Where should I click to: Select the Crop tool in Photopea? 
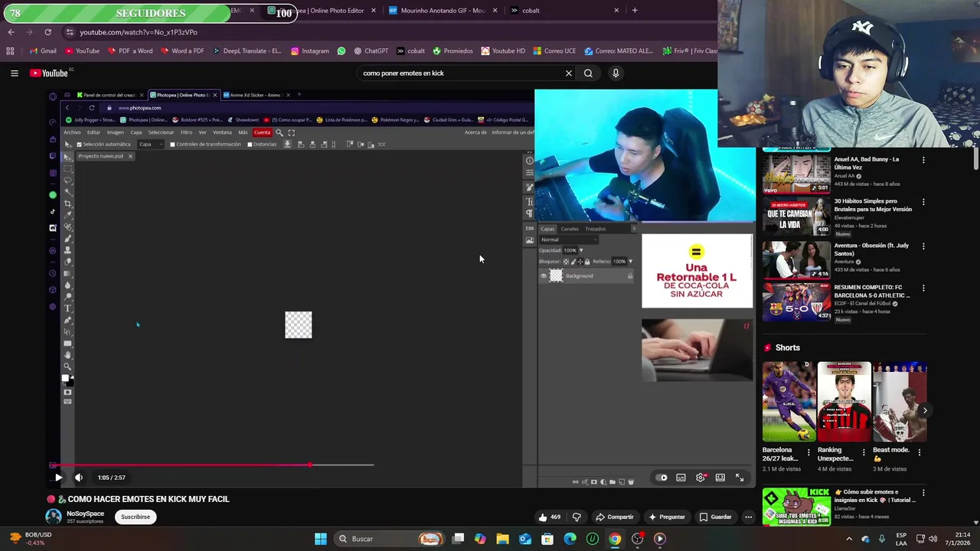(x=67, y=204)
